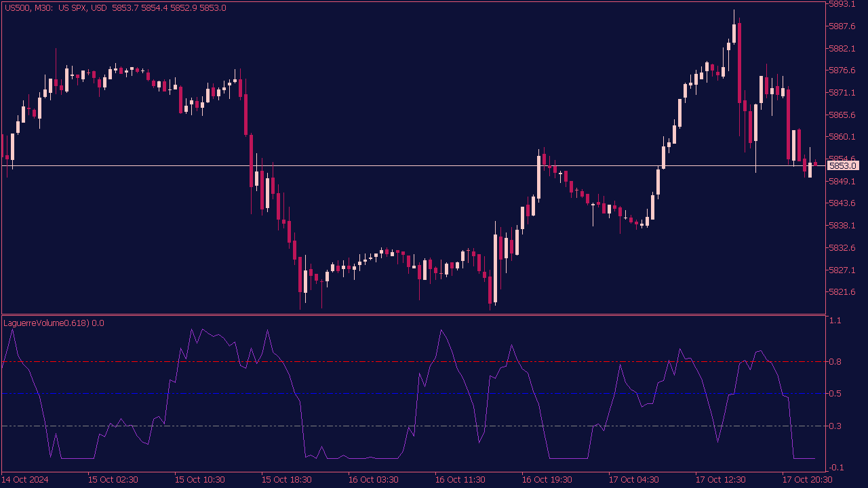Image resolution: width=868 pixels, height=488 pixels.
Task: Select the LaguerreVolume(0.618) indicator label
Action: tap(54, 323)
